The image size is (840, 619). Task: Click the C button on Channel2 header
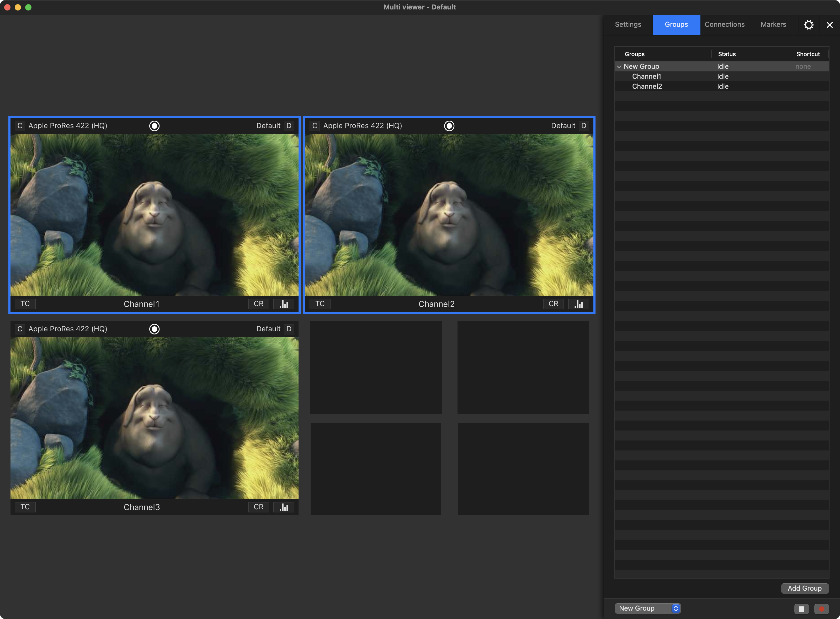(315, 126)
